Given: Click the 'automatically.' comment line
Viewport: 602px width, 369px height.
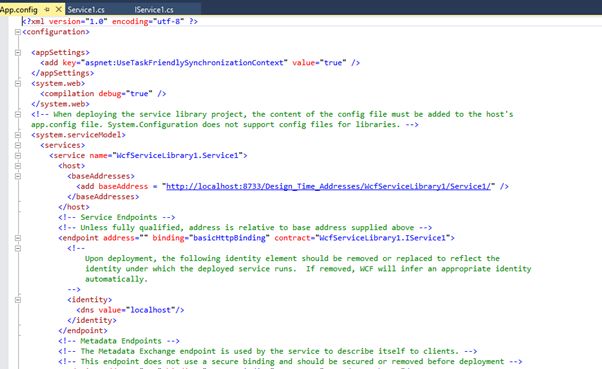Looking at the screenshot, I should (x=116, y=279).
